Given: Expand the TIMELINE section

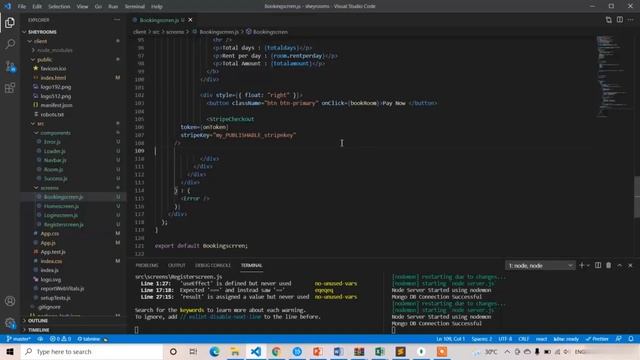Looking at the screenshot, I should coord(73,330).
